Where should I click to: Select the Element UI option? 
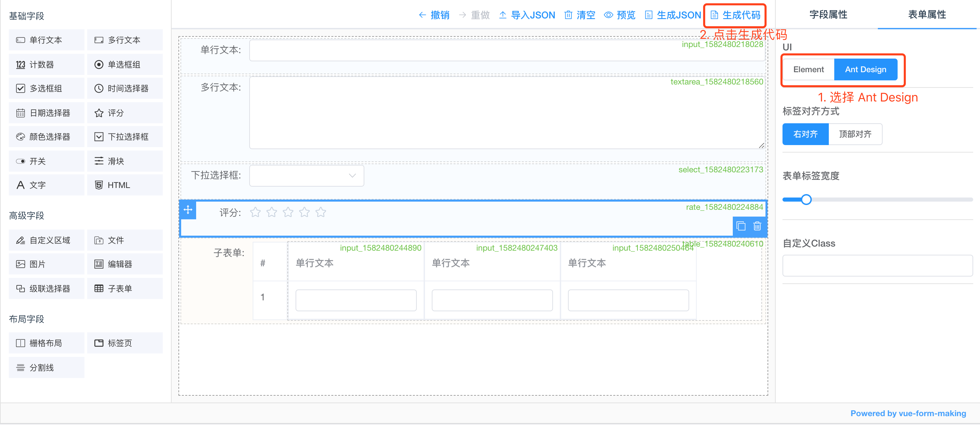coord(808,69)
